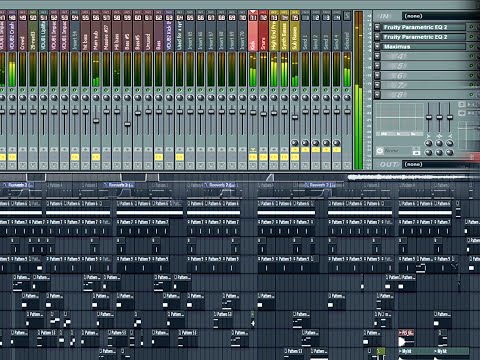Expand first Fruity Parametric EQ 2 slot arrow
This screenshot has width=480, height=360.
tap(377, 27)
